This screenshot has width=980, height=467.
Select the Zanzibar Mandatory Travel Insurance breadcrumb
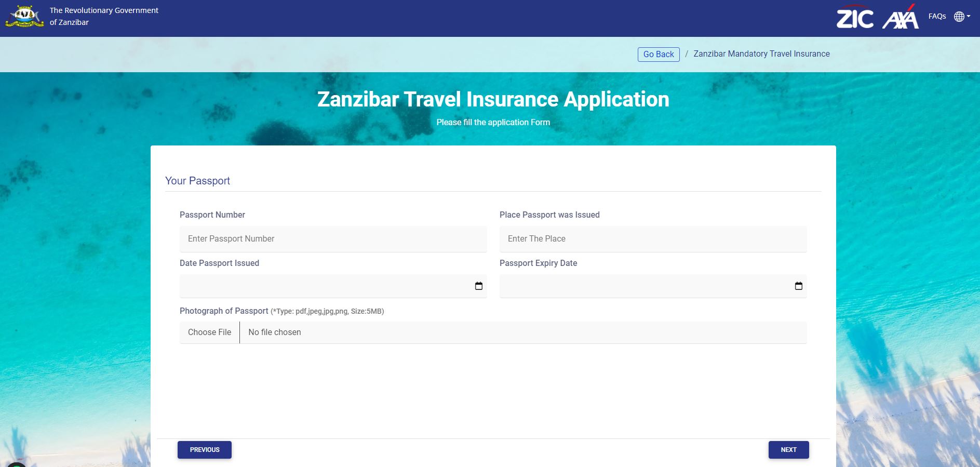tap(761, 54)
